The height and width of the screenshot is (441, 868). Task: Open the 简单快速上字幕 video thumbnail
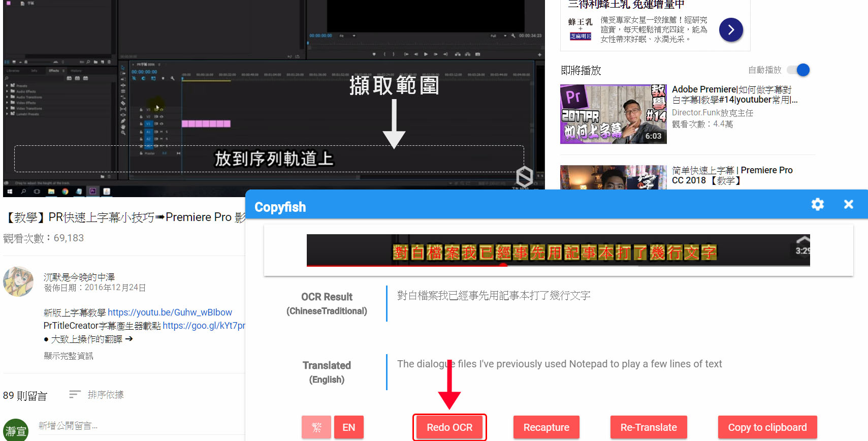click(614, 177)
